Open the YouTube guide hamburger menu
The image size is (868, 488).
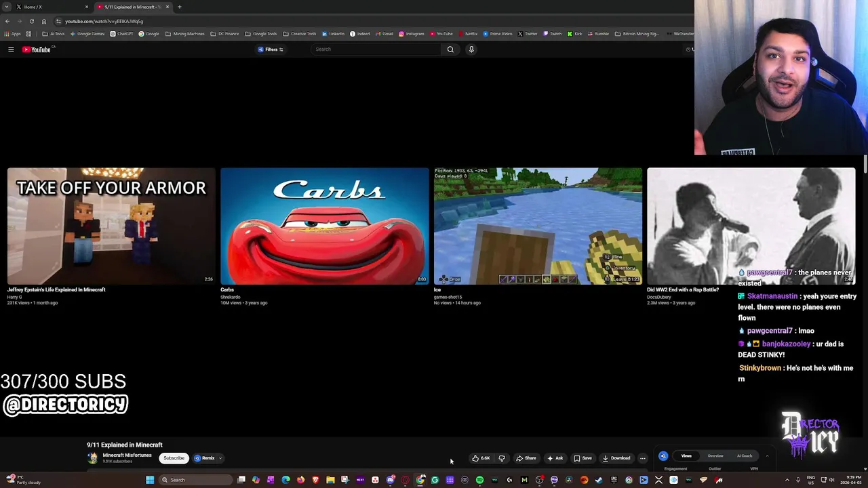tap(11, 49)
